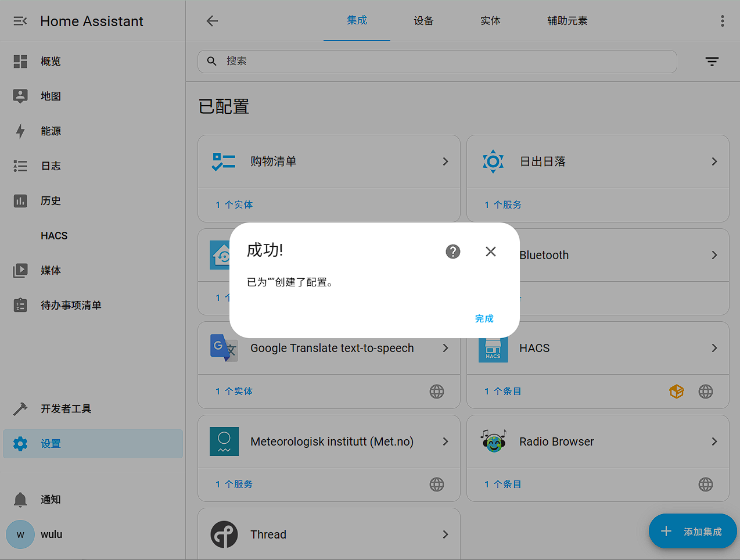Image resolution: width=740 pixels, height=560 pixels.
Task: Expand the Thread card chevron
Action: pos(446,534)
